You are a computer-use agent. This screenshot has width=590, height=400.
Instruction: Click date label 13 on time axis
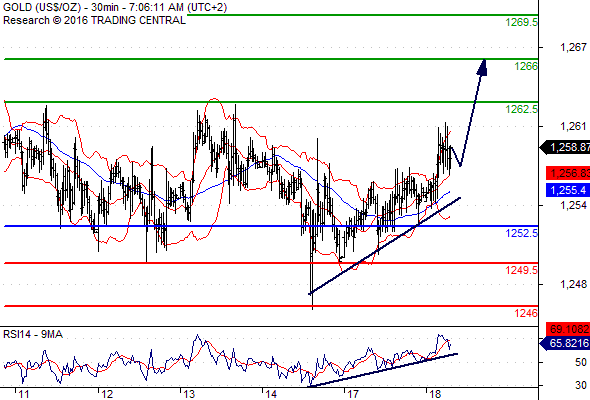(x=189, y=394)
